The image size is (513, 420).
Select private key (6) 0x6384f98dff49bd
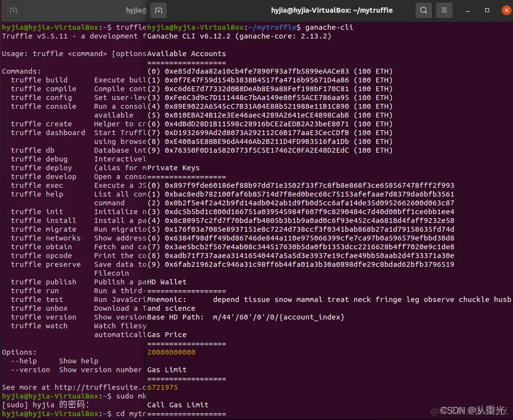[x=310, y=238]
